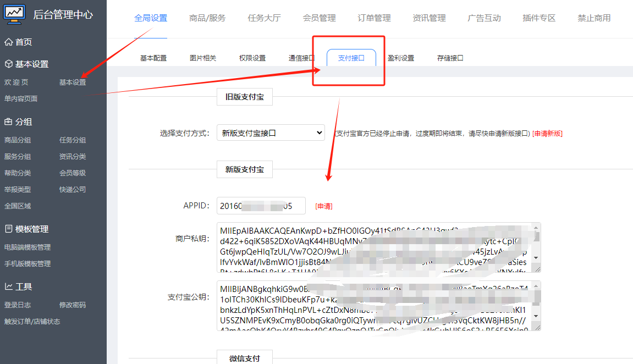Image resolution: width=633 pixels, height=364 pixels.
Task: Open 商品分组 in the sidebar
Action: tap(18, 140)
